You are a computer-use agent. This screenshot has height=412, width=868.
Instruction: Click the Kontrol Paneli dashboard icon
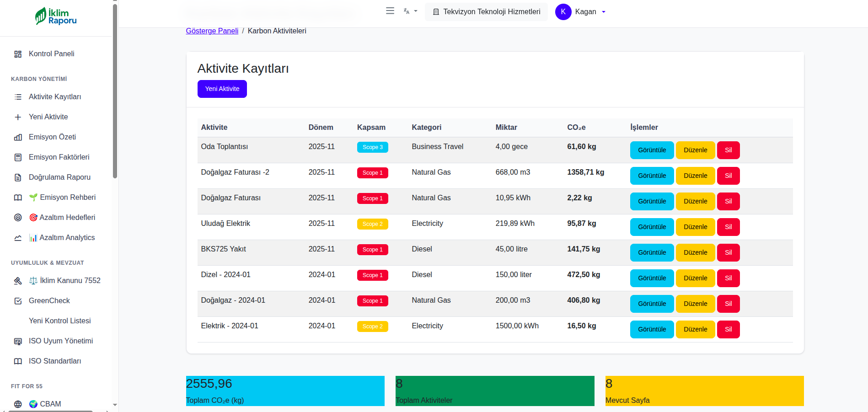(x=18, y=54)
